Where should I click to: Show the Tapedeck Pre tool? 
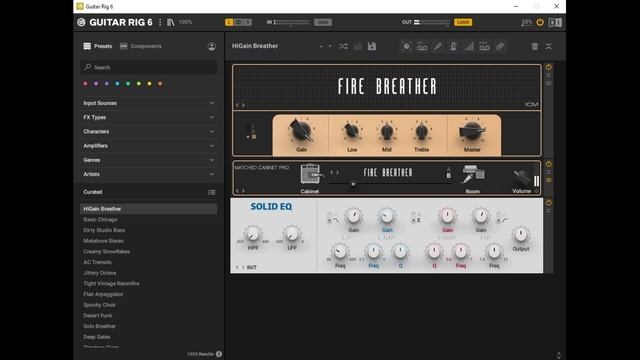click(422, 46)
